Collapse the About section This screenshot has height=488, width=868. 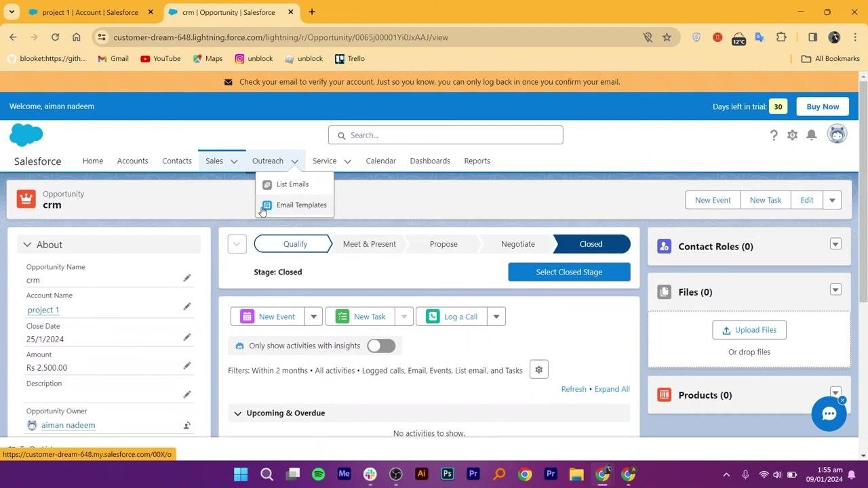[27, 245]
